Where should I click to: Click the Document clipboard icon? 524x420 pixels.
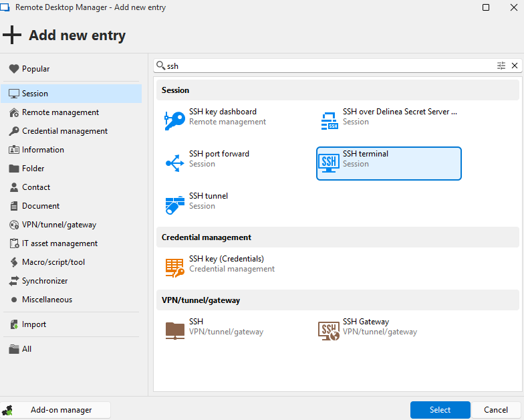[x=13, y=206]
